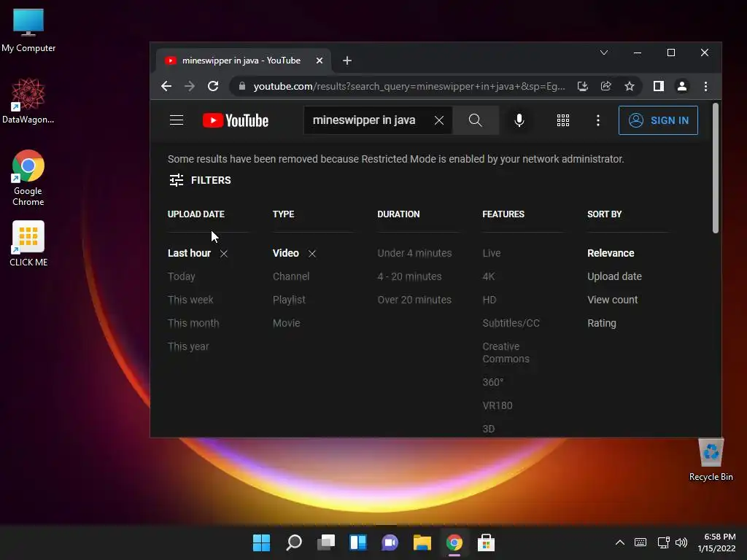Viewport: 747px width, 560px height.
Task: Close the mineswipper YouTube tab
Action: (320, 61)
